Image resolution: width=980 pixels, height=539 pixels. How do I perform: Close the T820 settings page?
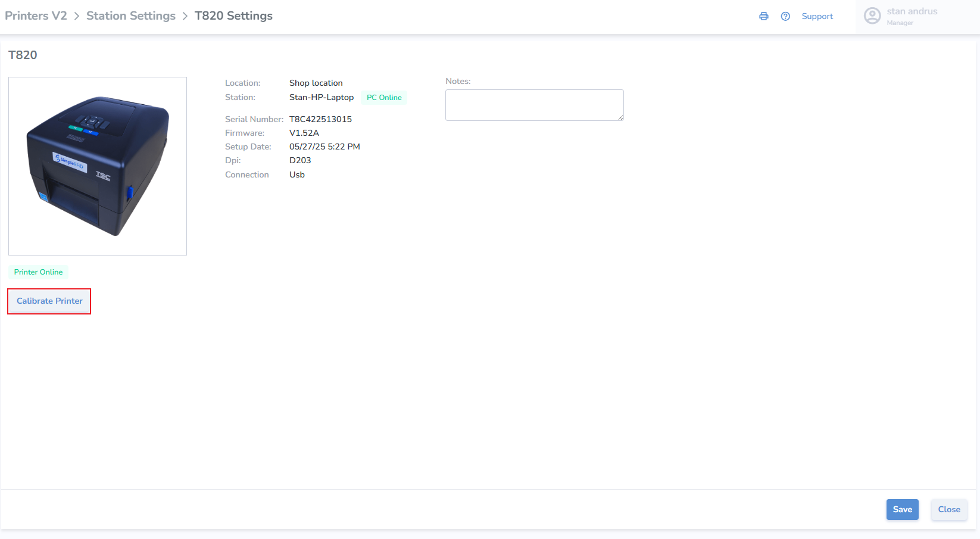(949, 510)
